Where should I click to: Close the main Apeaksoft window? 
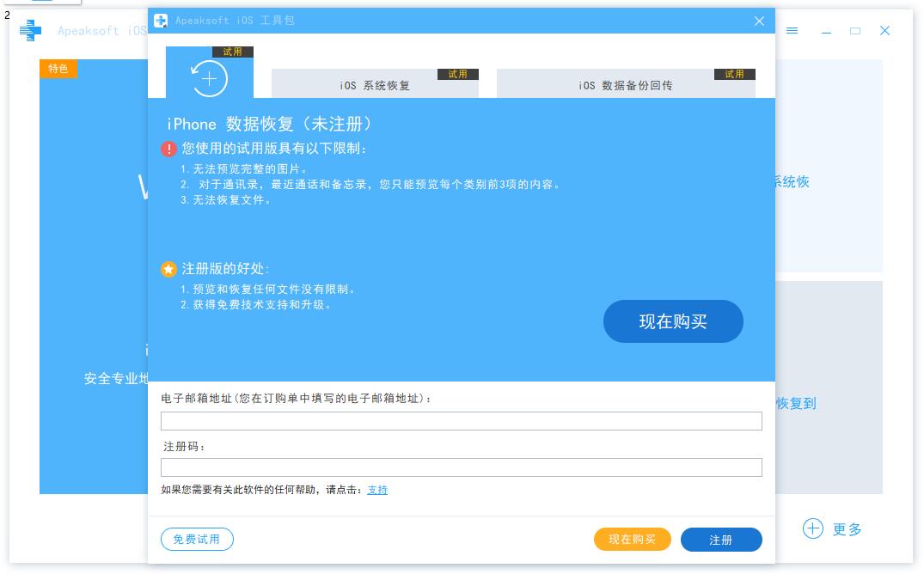click(884, 31)
